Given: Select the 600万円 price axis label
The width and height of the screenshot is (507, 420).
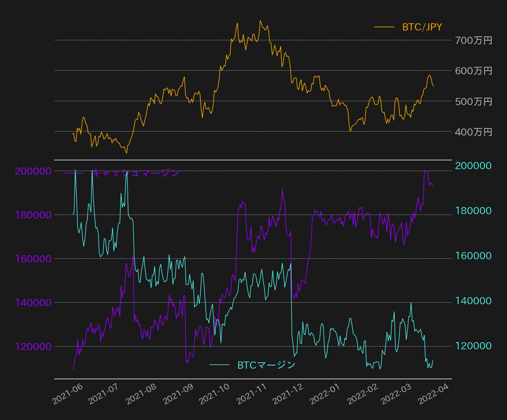Looking at the screenshot, I should (473, 71).
